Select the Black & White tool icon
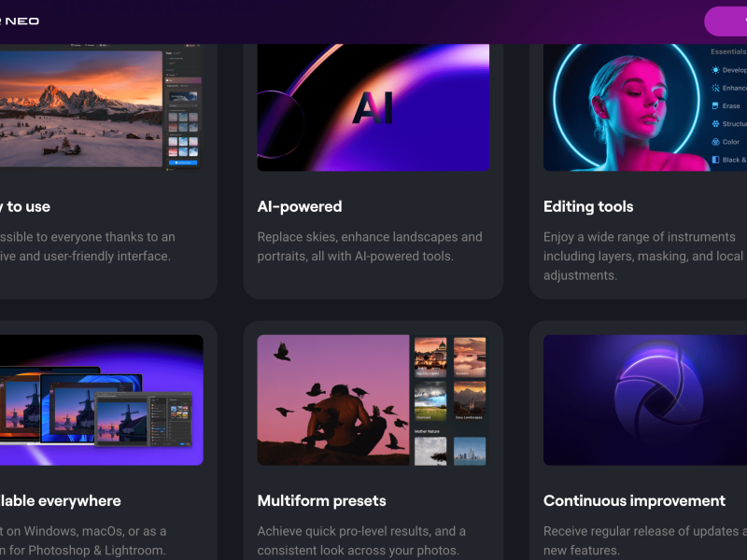747x560 pixels. tap(716, 160)
